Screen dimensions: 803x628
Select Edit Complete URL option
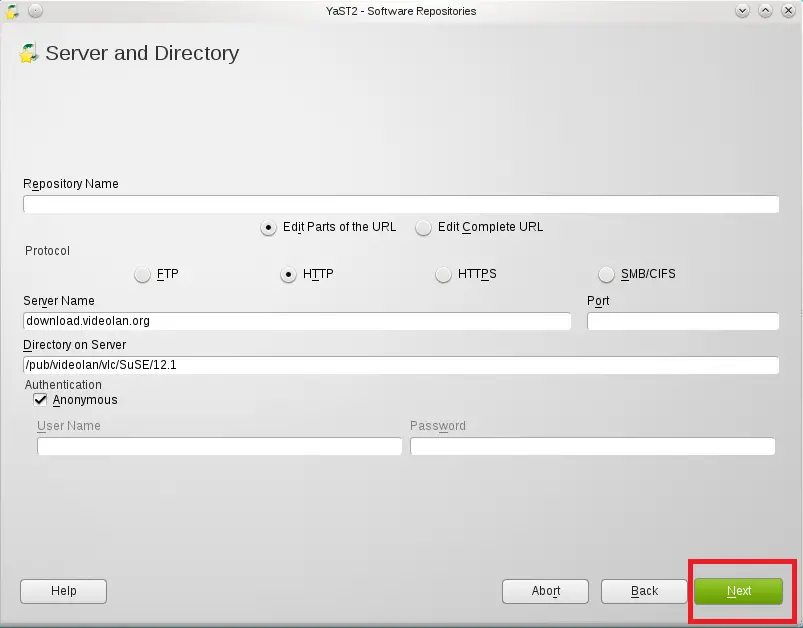pyautogui.click(x=423, y=227)
